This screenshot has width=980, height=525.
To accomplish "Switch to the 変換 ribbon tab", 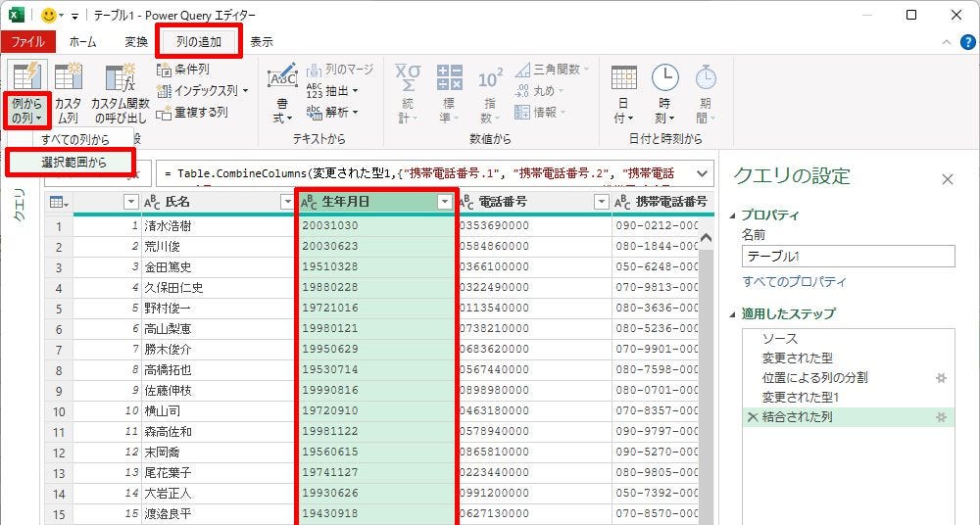I will tap(136, 42).
